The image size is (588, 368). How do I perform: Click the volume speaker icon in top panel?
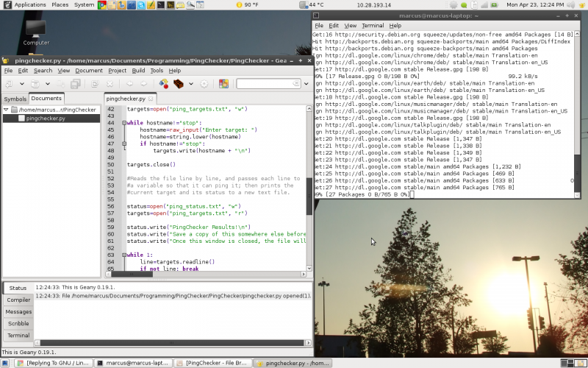click(571, 5)
